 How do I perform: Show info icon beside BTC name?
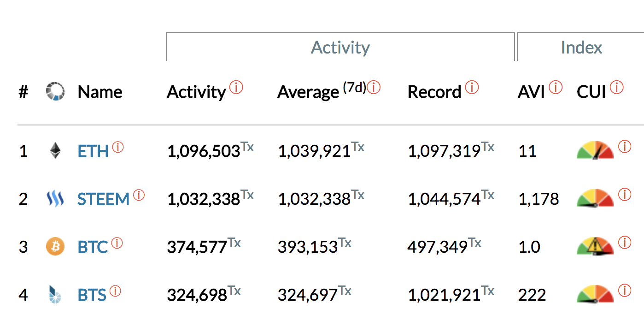coord(117,243)
